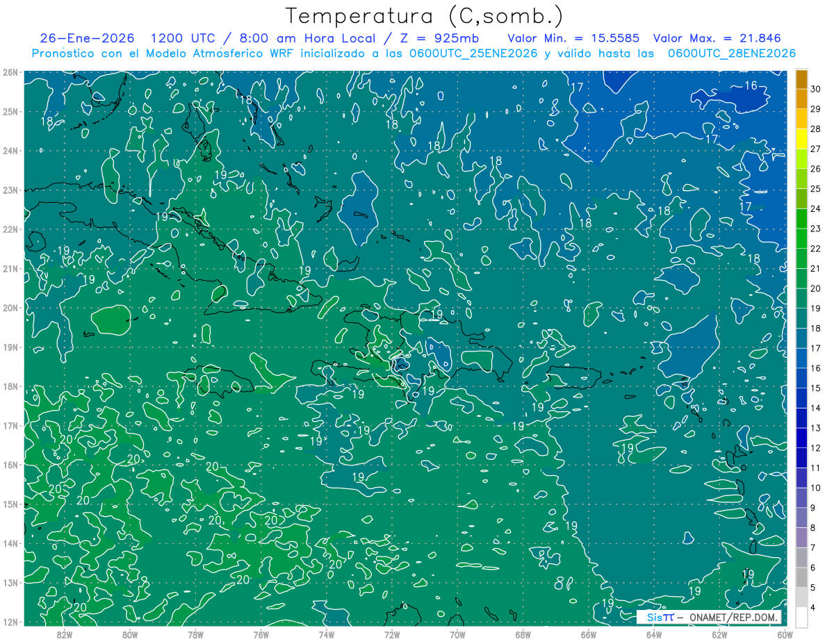834x644 pixels.
Task: Click the '62W' longitude axis label
Action: (x=719, y=634)
